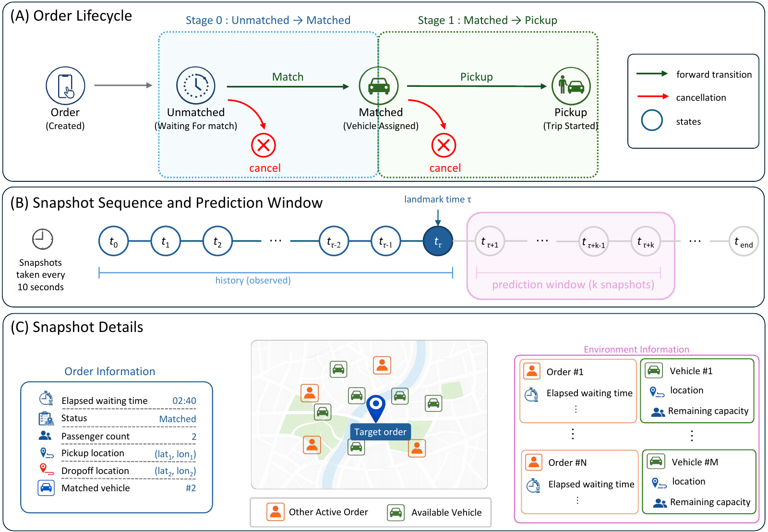Click the Target order label on map
The width and height of the screenshot is (768, 532).
(x=381, y=432)
